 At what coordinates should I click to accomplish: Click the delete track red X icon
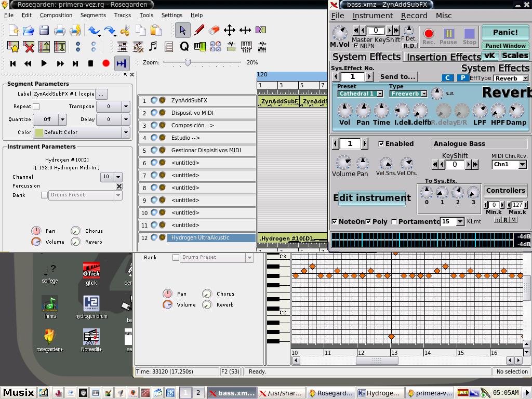pos(29,47)
